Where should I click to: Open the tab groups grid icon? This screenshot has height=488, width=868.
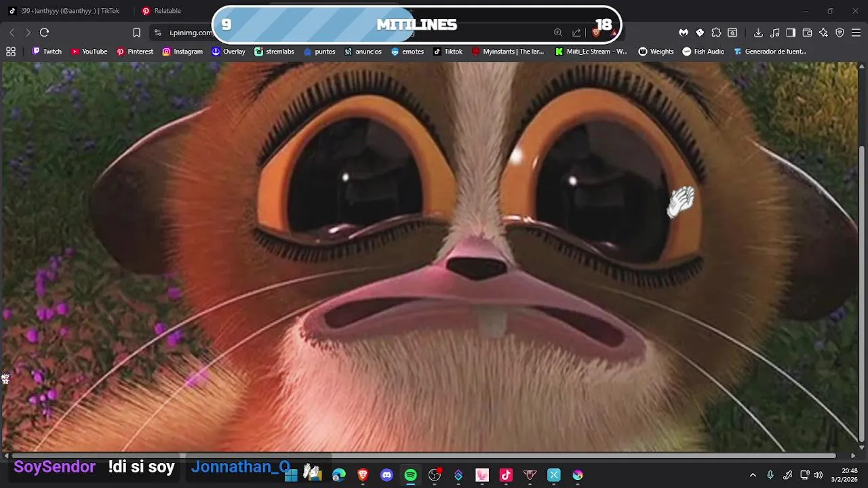pos(11,52)
